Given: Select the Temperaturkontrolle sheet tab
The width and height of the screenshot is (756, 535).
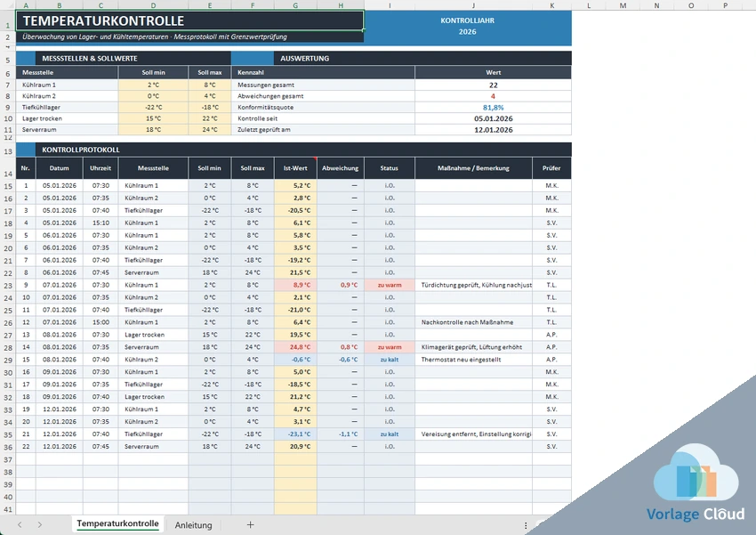Looking at the screenshot, I should (117, 524).
